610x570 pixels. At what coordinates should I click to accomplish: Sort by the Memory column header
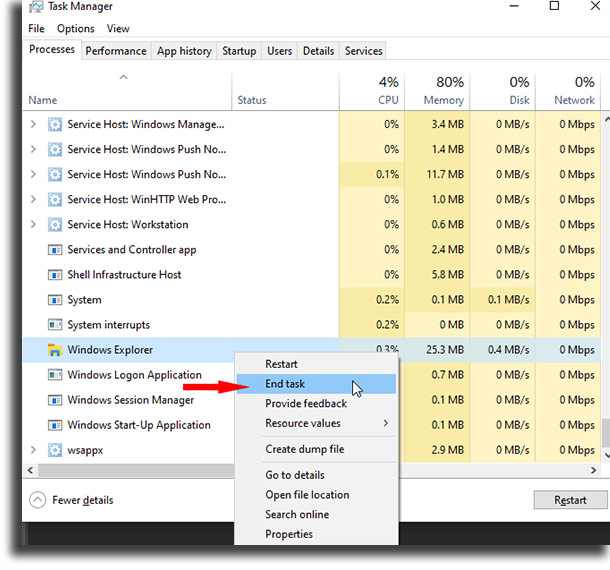click(x=437, y=91)
